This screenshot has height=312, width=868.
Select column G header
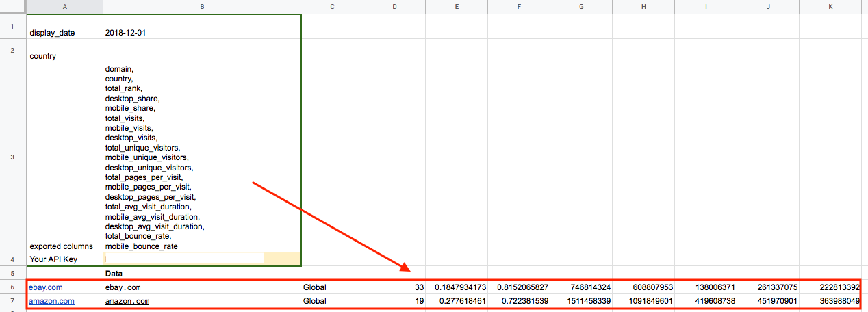[x=581, y=7]
